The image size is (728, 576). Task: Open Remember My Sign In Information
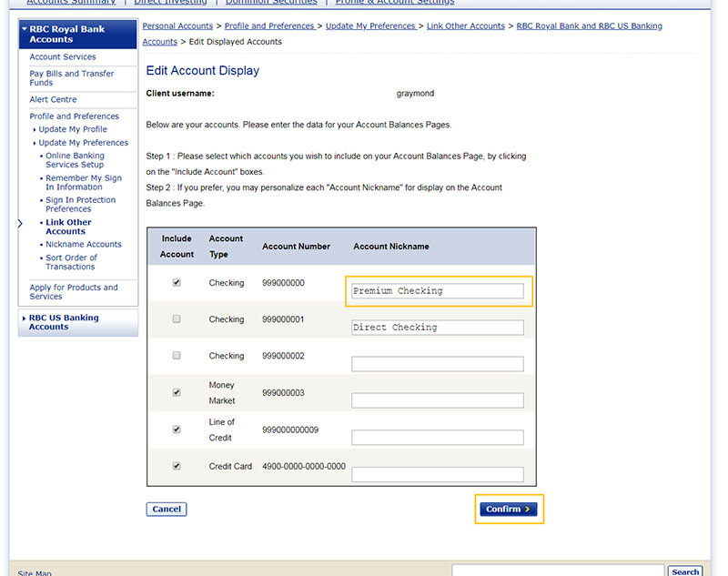coord(84,182)
